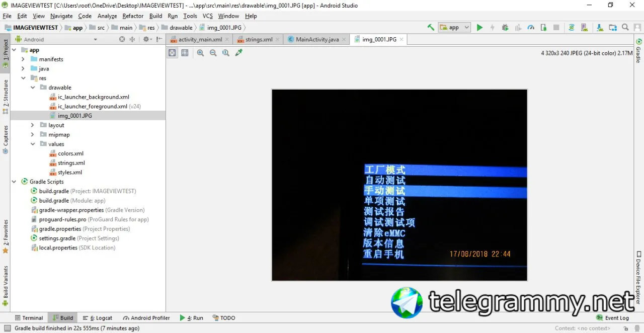
Task: Open the app run configuration dropdown
Action: click(x=454, y=28)
